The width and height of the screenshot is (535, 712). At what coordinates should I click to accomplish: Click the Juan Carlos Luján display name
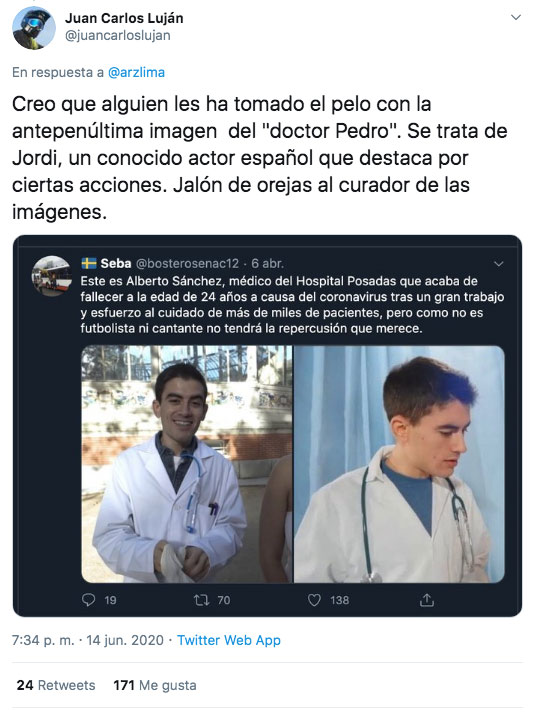point(124,18)
